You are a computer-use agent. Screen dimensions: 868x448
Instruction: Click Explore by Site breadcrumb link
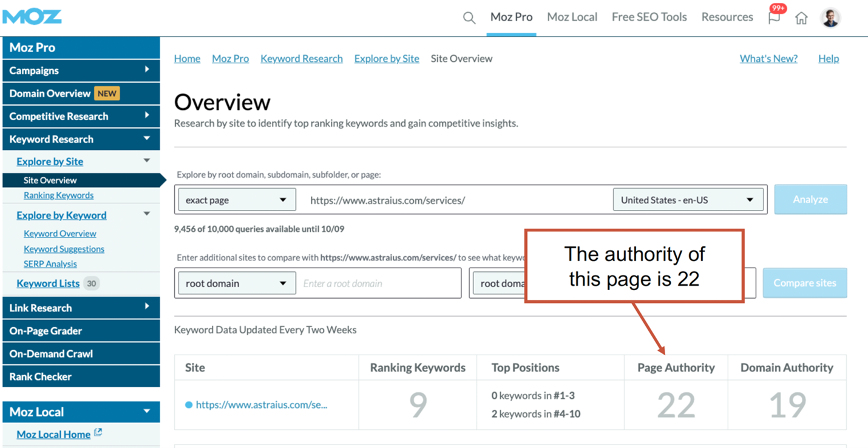coord(387,59)
